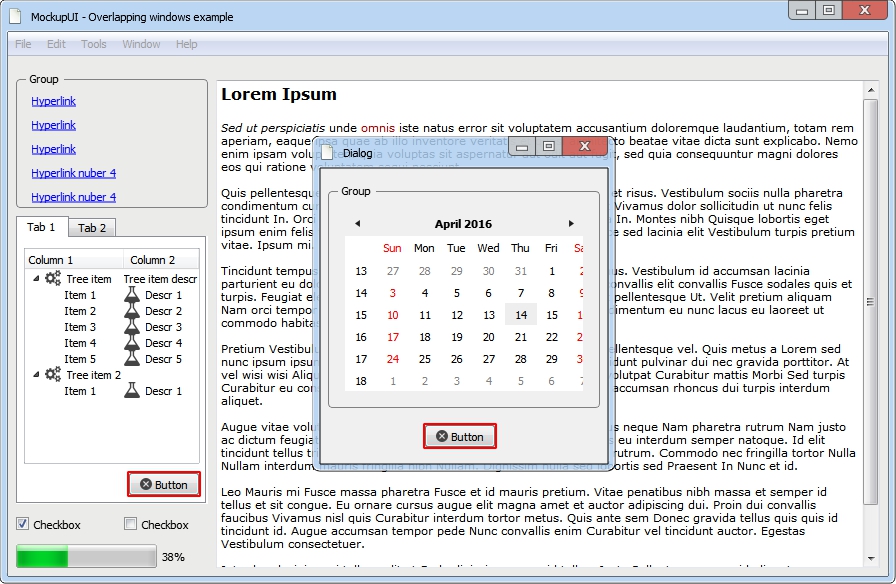Toggle the checked Checkbox on the left

pos(22,523)
